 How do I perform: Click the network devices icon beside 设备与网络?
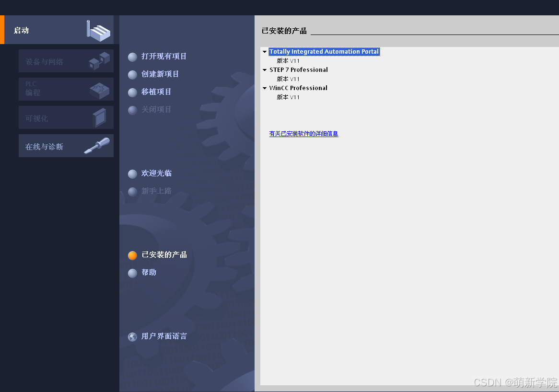point(99,60)
